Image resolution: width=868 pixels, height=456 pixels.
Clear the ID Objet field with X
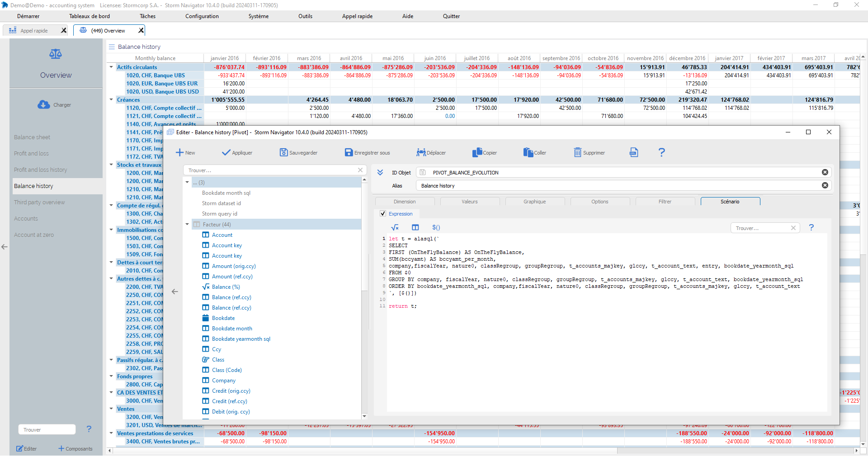(x=825, y=172)
